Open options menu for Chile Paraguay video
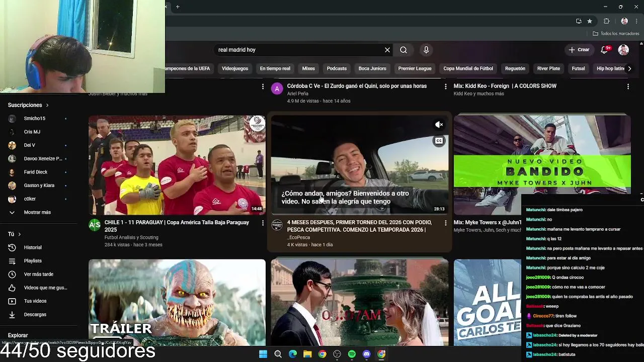Viewport: 644px width, 362px height. point(263,223)
